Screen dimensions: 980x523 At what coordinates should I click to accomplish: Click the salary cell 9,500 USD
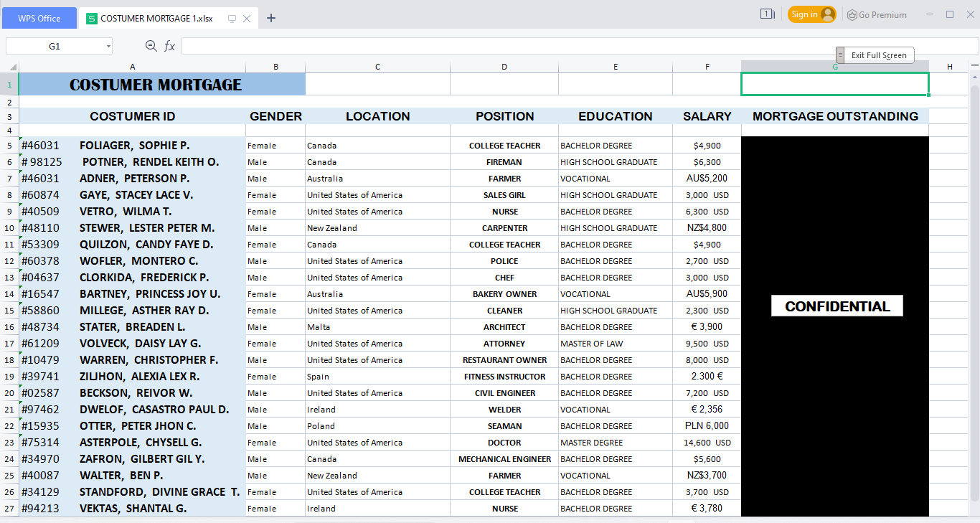707,344
